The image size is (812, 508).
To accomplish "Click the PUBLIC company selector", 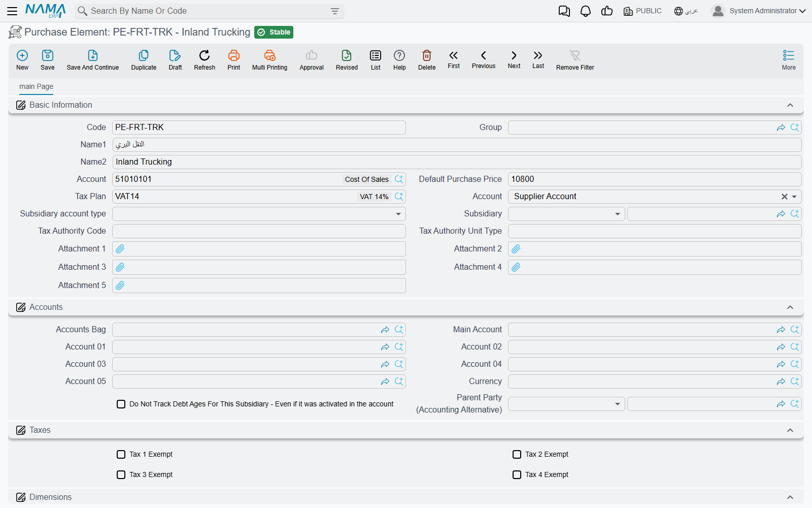I will pyautogui.click(x=642, y=11).
